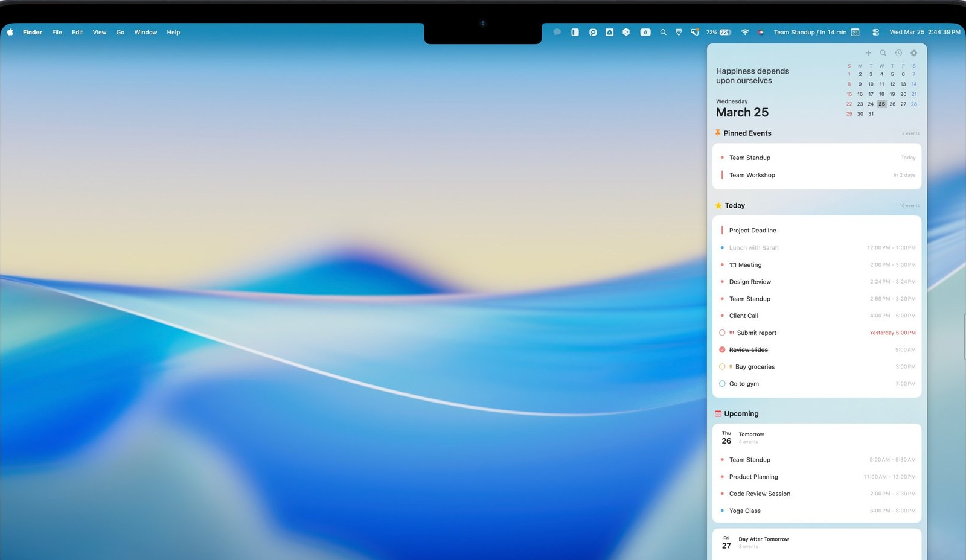Click the calendar icon showing 25 in menu bar
This screenshot has height=560, width=966.
coord(855,32)
